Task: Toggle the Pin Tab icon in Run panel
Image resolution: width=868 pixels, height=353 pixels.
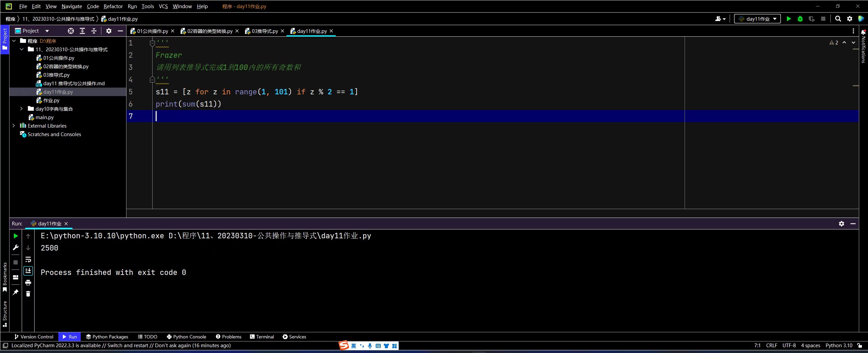Action: pos(16,292)
